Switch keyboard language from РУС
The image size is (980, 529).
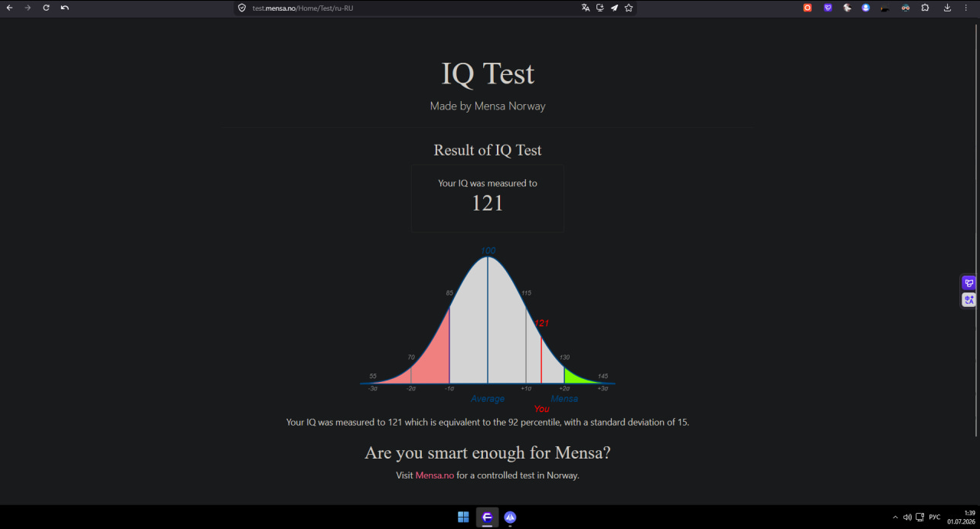click(x=934, y=518)
